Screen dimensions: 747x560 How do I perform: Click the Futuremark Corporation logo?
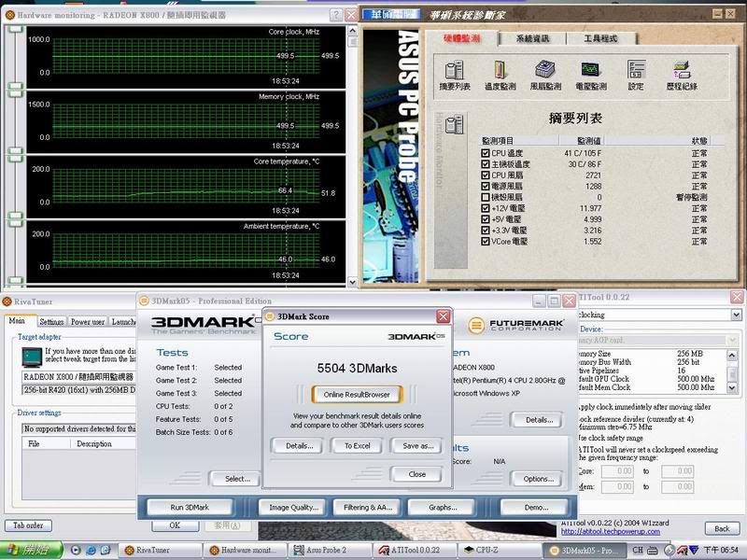pyautogui.click(x=514, y=325)
